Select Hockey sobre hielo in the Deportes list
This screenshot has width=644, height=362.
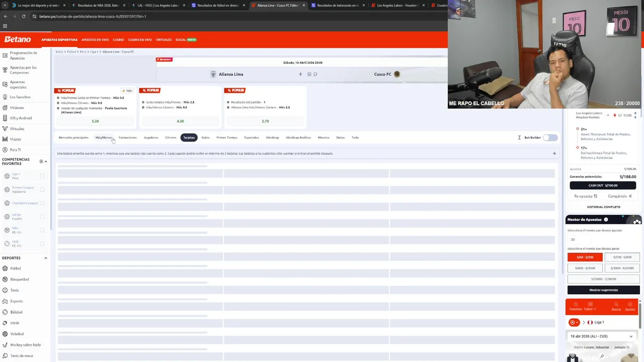click(25, 345)
